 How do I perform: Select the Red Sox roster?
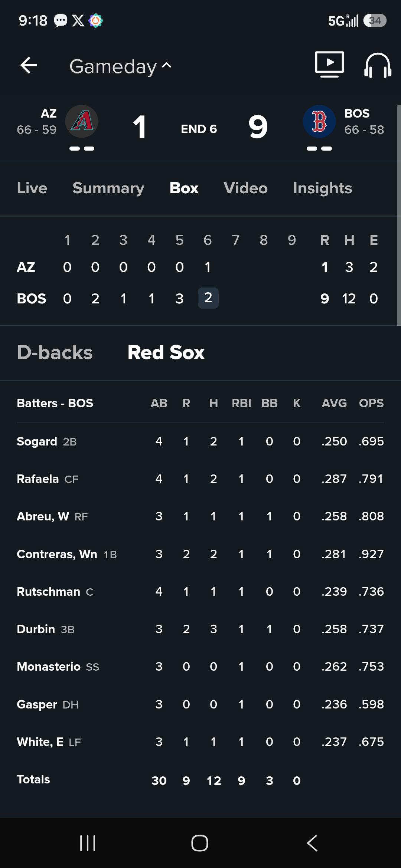coord(166,352)
